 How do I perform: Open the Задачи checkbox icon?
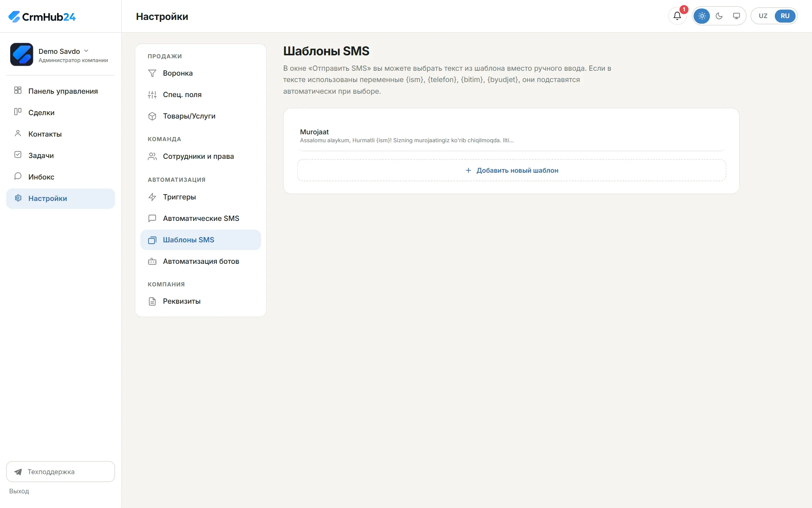18,155
